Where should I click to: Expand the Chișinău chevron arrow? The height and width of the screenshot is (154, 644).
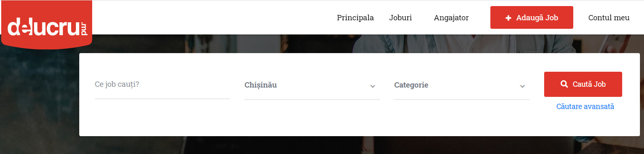[x=373, y=86]
